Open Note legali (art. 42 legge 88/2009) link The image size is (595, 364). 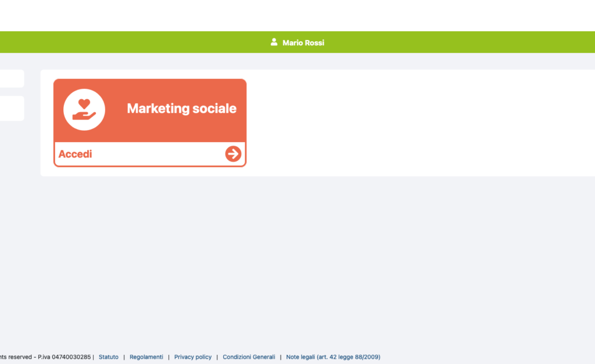333,357
